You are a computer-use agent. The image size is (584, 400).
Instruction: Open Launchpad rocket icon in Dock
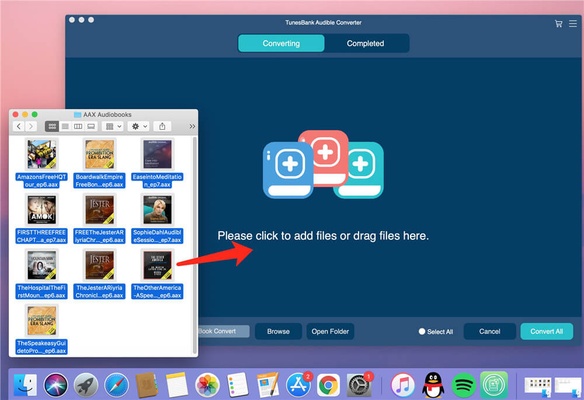pyautogui.click(x=86, y=385)
